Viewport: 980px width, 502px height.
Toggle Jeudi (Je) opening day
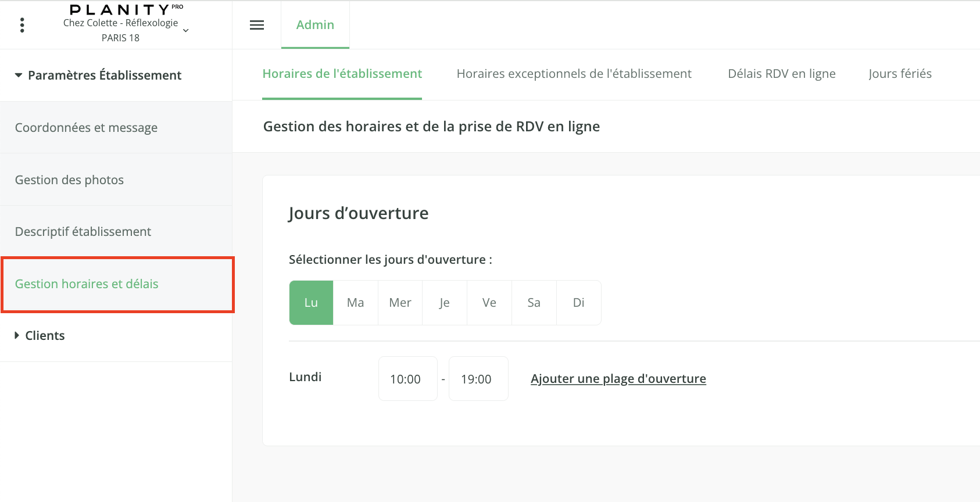[x=445, y=303]
